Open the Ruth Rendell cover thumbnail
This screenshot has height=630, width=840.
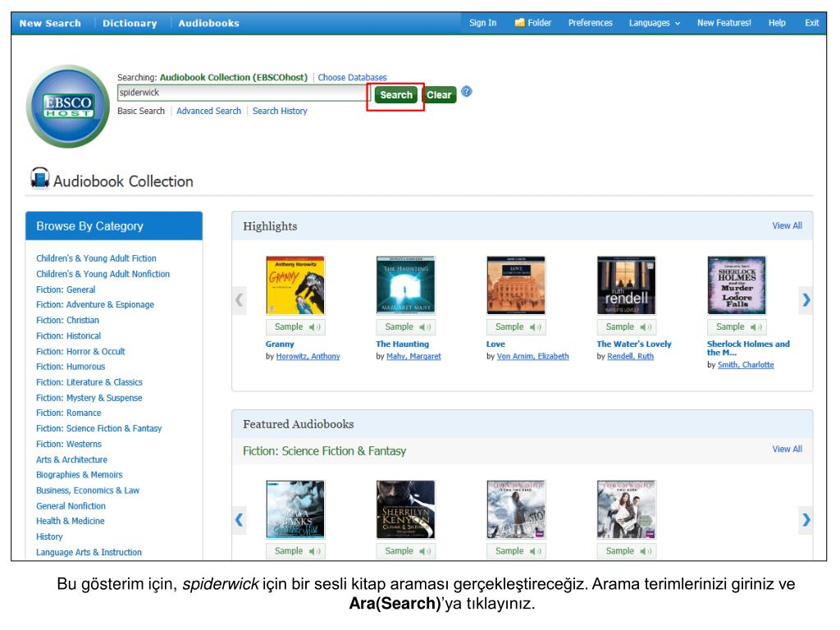click(x=626, y=285)
